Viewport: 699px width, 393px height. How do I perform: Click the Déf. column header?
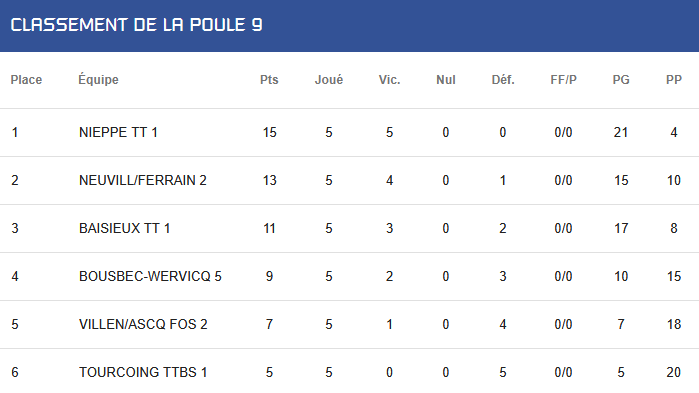pyautogui.click(x=503, y=80)
